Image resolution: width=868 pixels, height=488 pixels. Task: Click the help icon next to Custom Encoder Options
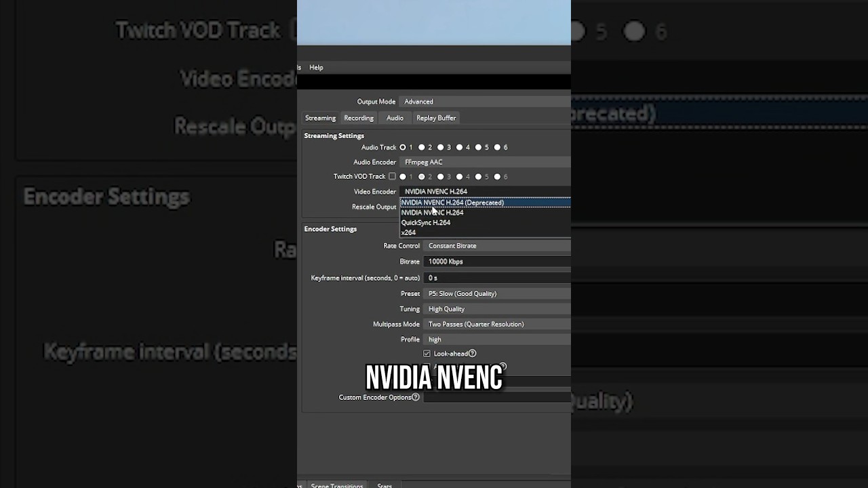416,397
